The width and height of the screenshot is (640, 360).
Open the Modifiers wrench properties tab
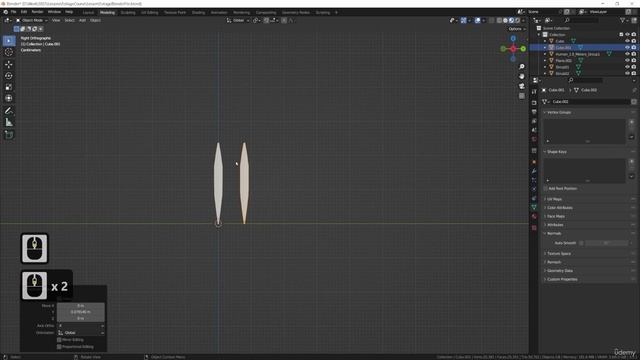point(534,171)
